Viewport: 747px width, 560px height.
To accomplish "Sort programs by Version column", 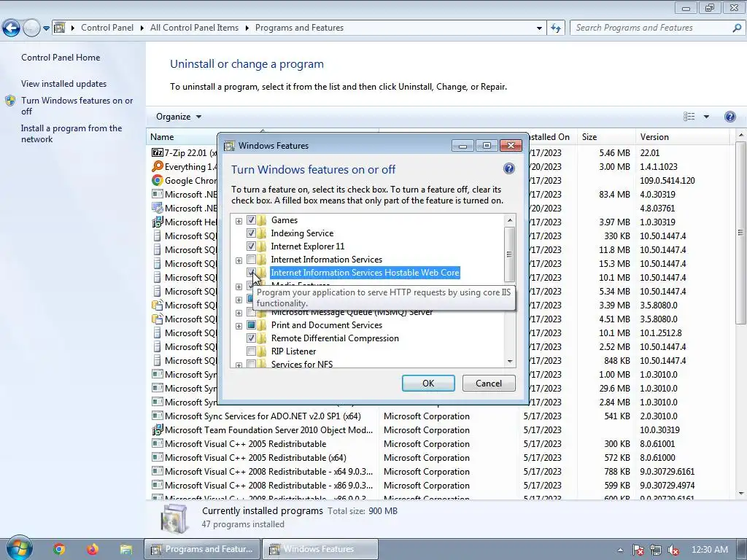I will (x=682, y=136).
